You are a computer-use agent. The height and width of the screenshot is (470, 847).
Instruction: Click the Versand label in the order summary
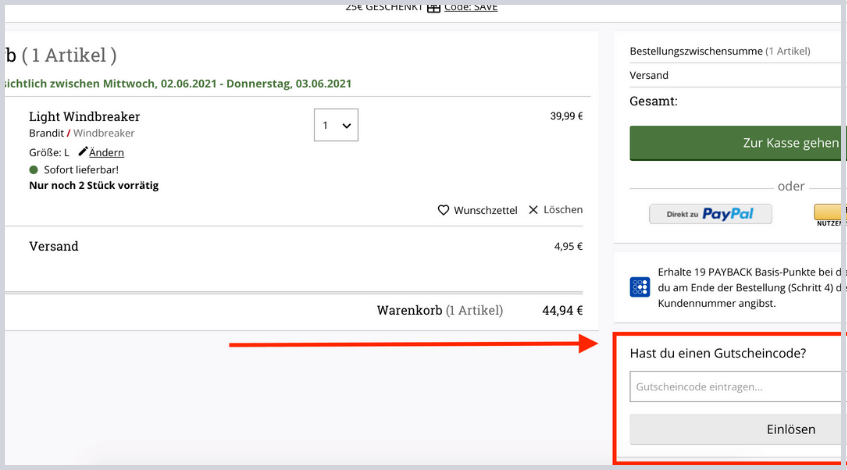click(x=649, y=75)
